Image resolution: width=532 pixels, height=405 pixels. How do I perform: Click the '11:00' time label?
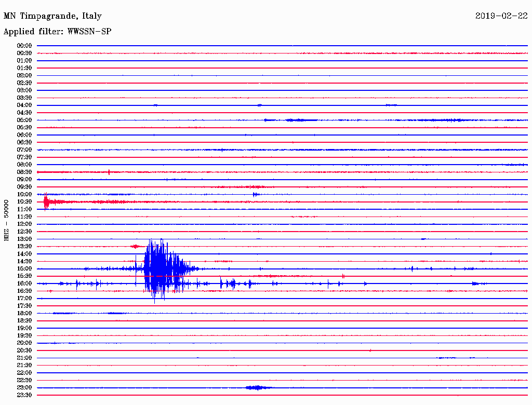24,209
